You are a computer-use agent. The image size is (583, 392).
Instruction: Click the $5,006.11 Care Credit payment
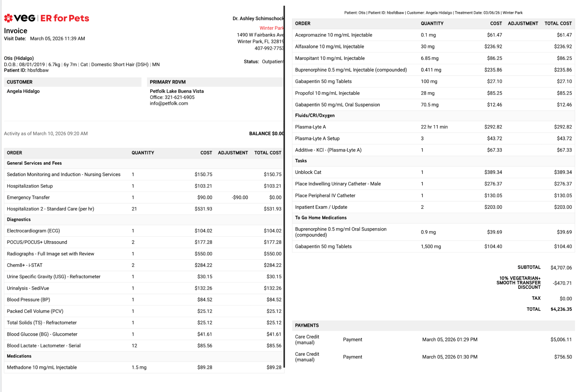(561, 340)
